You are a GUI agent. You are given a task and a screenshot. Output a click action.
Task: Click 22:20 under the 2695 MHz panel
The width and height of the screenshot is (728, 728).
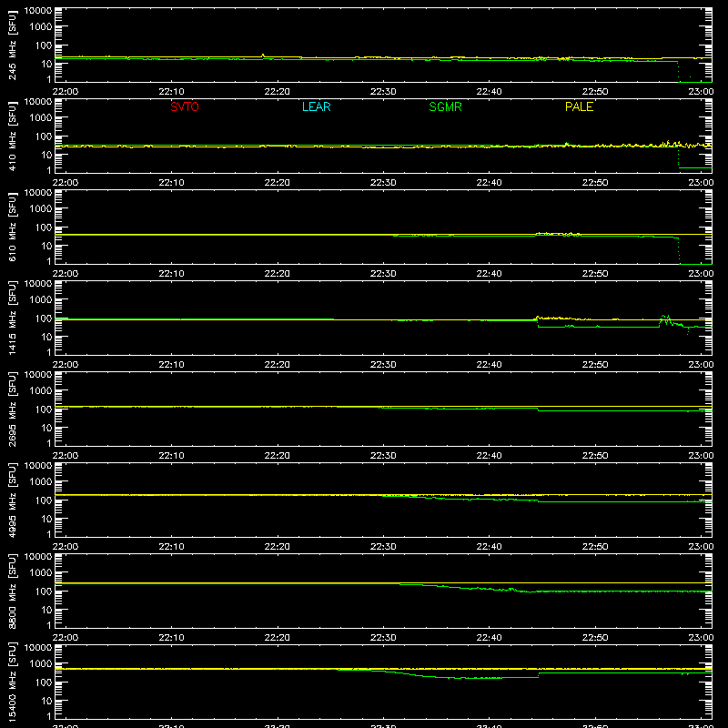[x=278, y=456]
